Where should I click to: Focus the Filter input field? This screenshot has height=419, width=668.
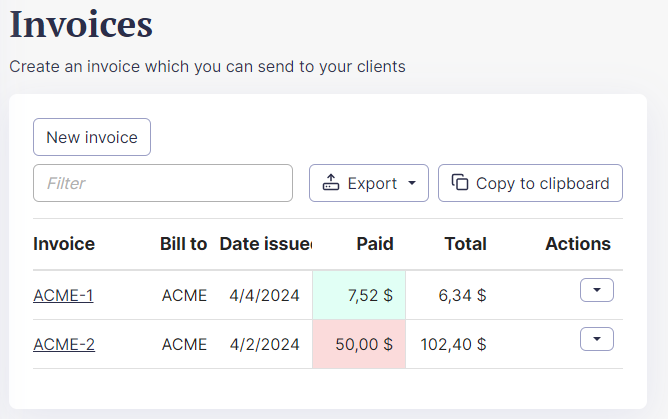tap(163, 183)
